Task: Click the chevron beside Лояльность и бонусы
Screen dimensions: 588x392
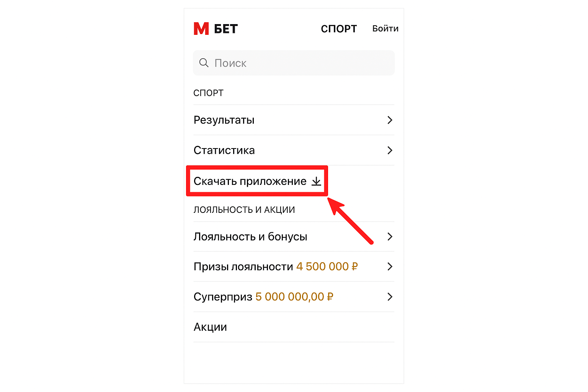Action: [390, 237]
